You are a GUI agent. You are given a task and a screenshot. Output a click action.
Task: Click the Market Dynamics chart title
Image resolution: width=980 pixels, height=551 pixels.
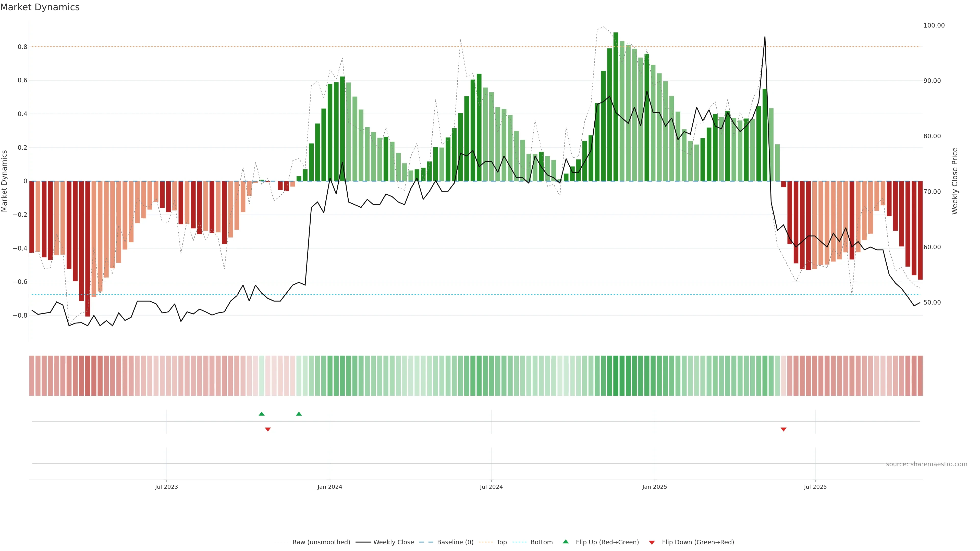pos(40,7)
